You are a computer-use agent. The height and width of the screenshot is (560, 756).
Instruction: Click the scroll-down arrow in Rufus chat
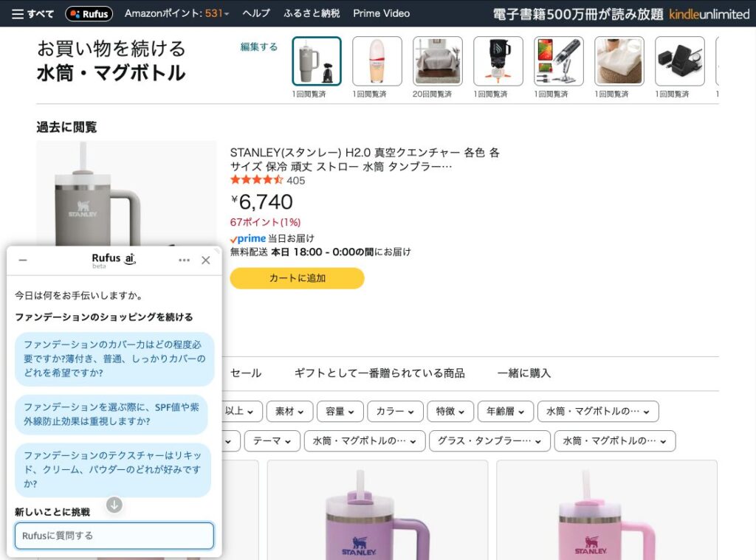114,505
